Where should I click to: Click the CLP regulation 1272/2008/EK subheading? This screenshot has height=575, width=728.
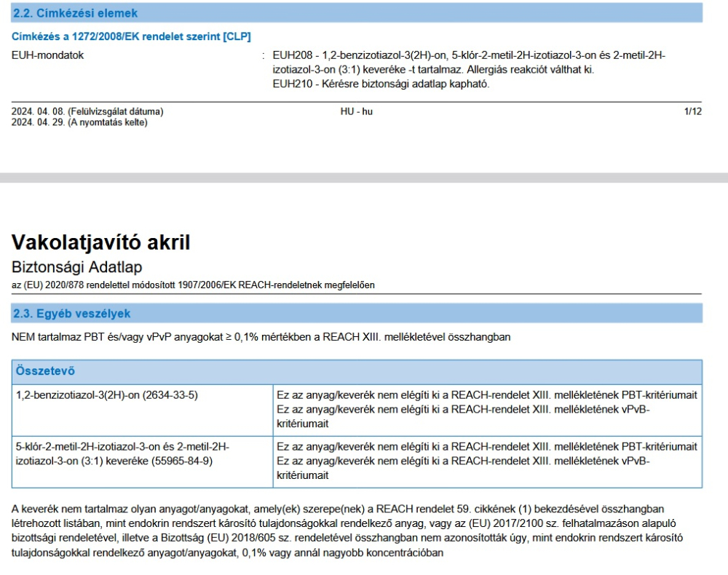pos(132,36)
